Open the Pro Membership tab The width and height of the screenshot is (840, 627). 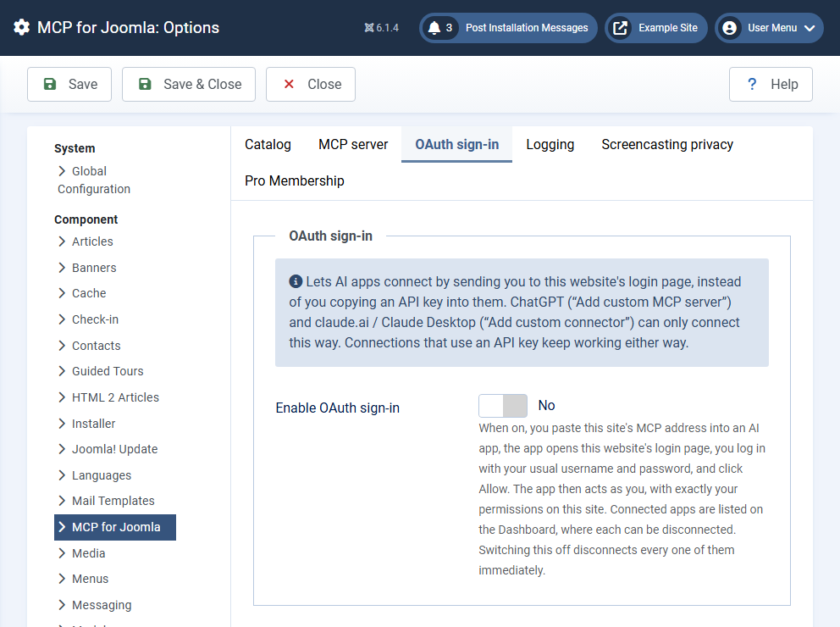pos(294,180)
